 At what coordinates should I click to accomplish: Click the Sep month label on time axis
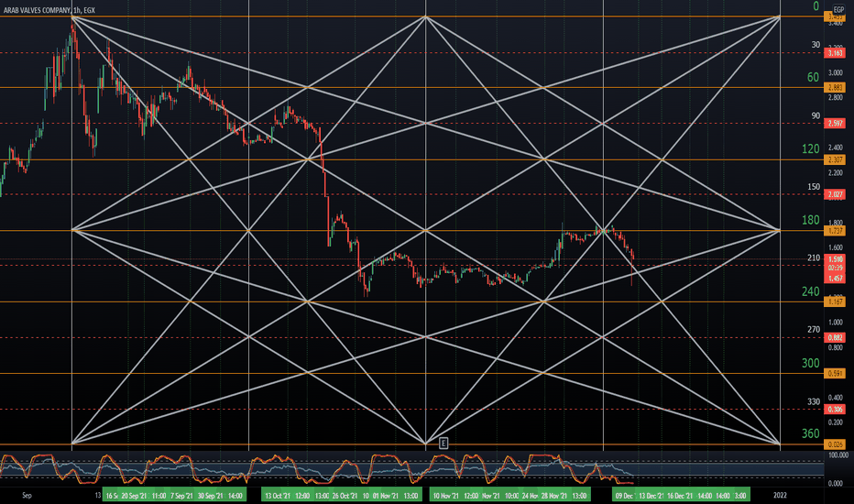tap(27, 495)
